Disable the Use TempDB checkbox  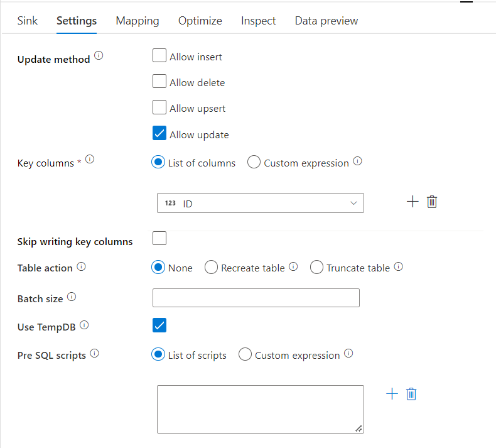[159, 325]
